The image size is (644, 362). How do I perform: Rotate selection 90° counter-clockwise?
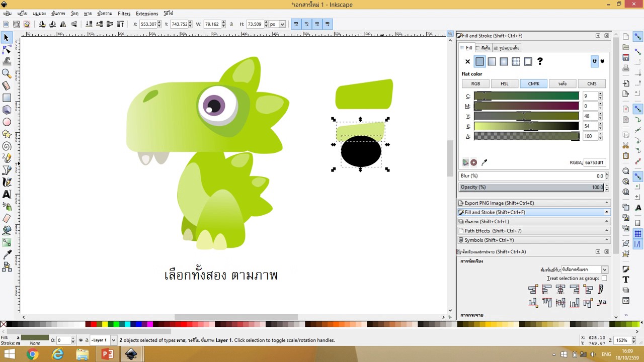(42, 24)
